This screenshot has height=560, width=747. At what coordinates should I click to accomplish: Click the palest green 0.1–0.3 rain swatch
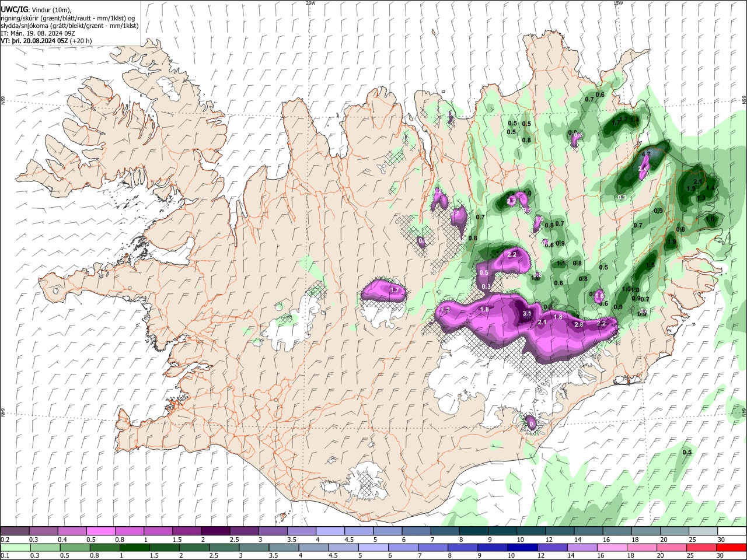coord(15,547)
